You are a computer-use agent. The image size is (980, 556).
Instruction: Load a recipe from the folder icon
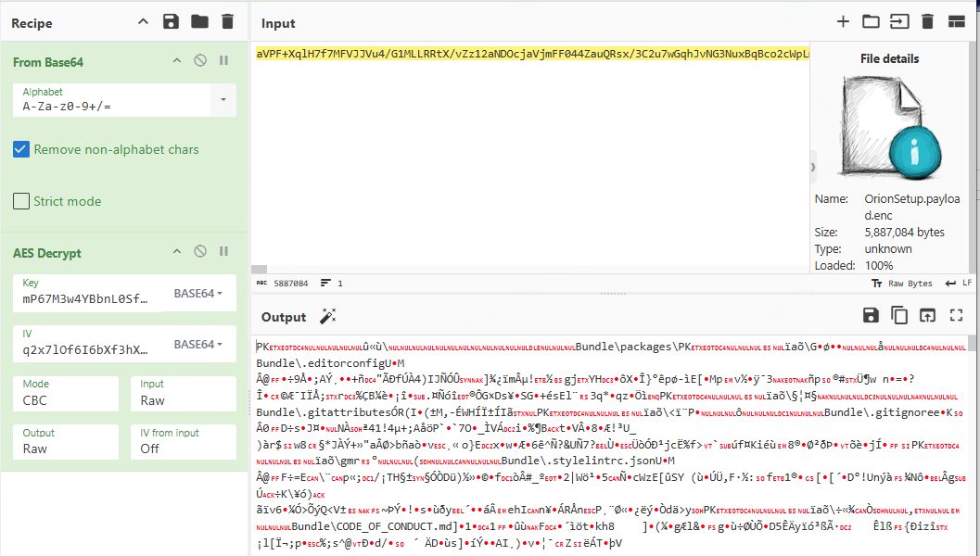coord(199,22)
